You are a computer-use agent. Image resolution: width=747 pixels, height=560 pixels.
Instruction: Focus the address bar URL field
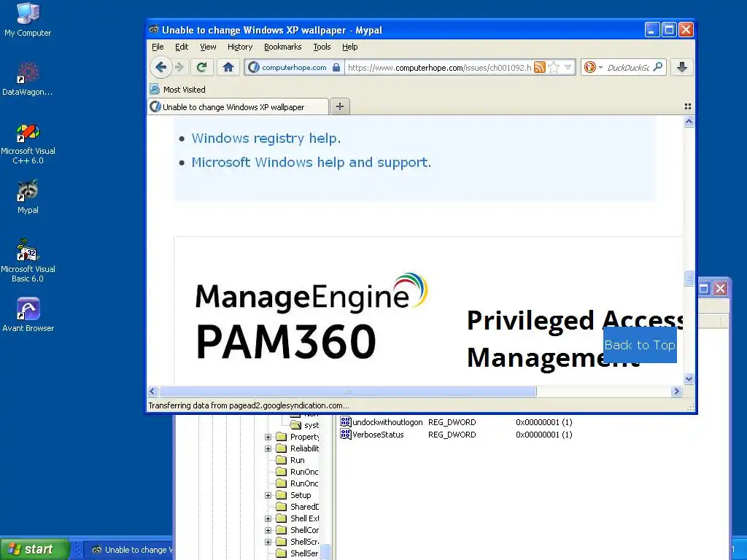pyautogui.click(x=438, y=68)
